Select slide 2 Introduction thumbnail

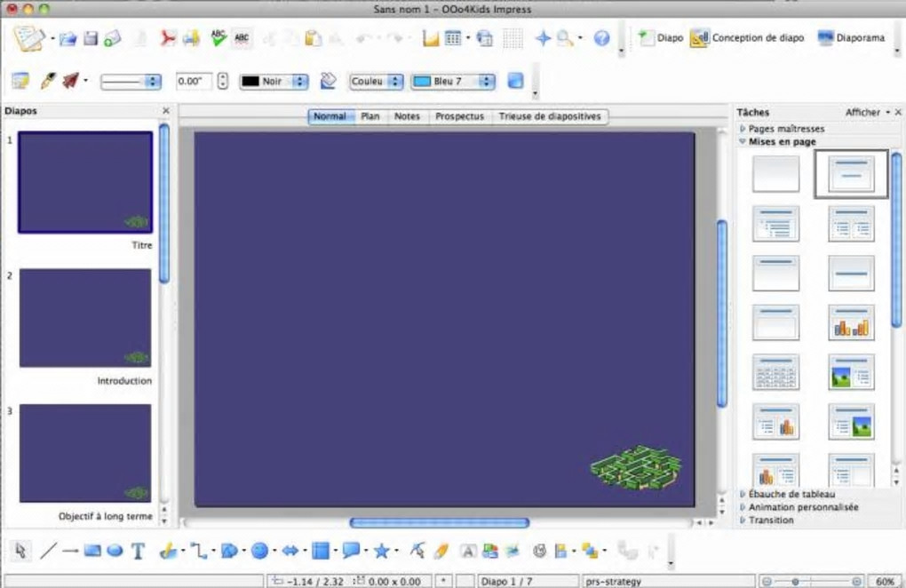pos(85,318)
